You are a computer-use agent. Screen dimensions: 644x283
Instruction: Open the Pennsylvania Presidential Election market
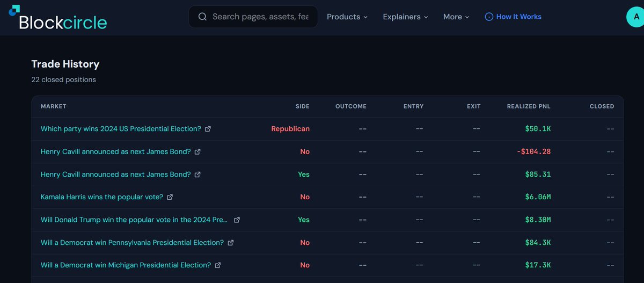132,242
